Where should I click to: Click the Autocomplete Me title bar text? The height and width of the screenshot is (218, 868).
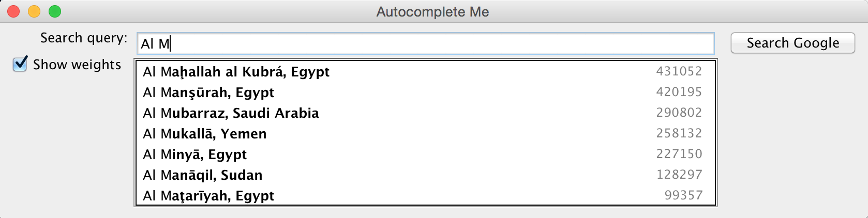(x=433, y=12)
